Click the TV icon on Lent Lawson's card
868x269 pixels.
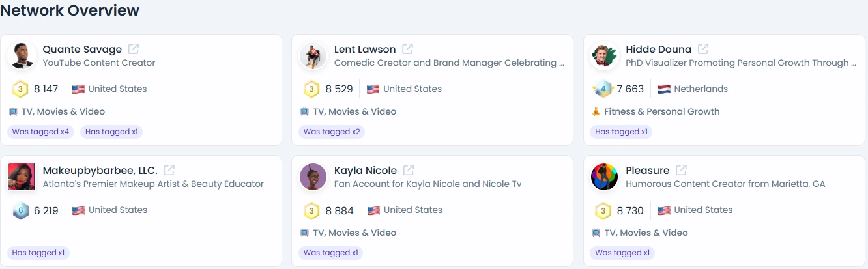[x=304, y=112]
